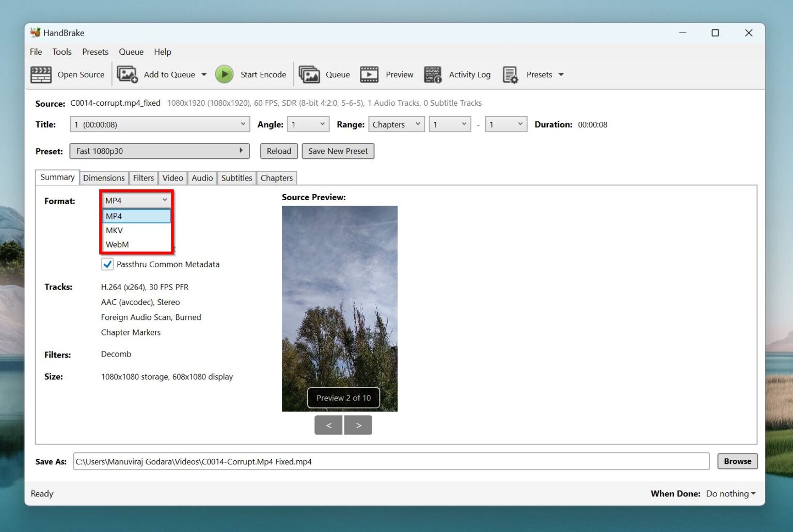
Task: Go to the next source preview image
Action: click(x=358, y=425)
